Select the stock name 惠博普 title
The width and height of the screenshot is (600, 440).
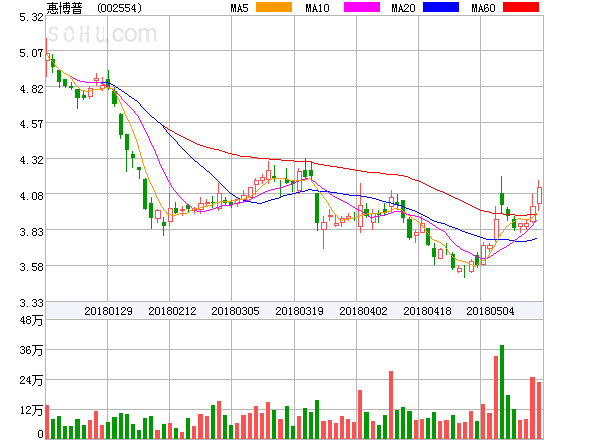click(x=64, y=8)
